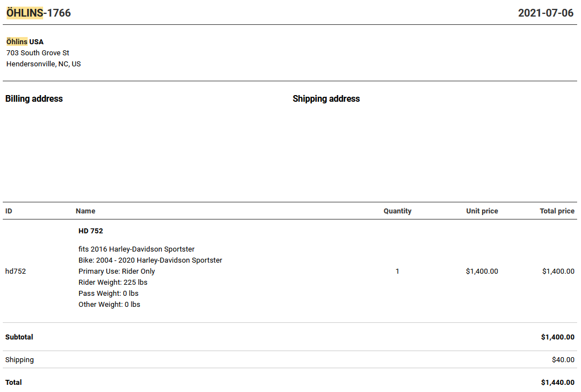Click the bold HD 752 product name
Image resolution: width=581 pixels, height=392 pixels.
pos(91,231)
